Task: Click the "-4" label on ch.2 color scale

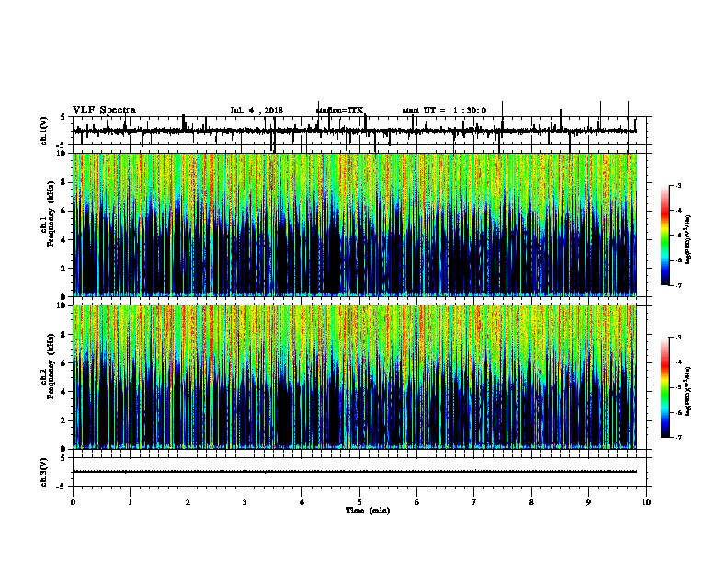Action: [677, 362]
